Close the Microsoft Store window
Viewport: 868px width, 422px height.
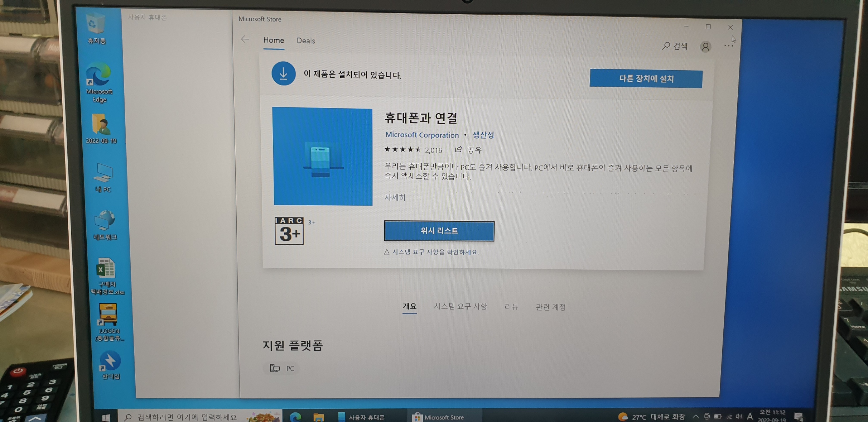[x=730, y=27]
